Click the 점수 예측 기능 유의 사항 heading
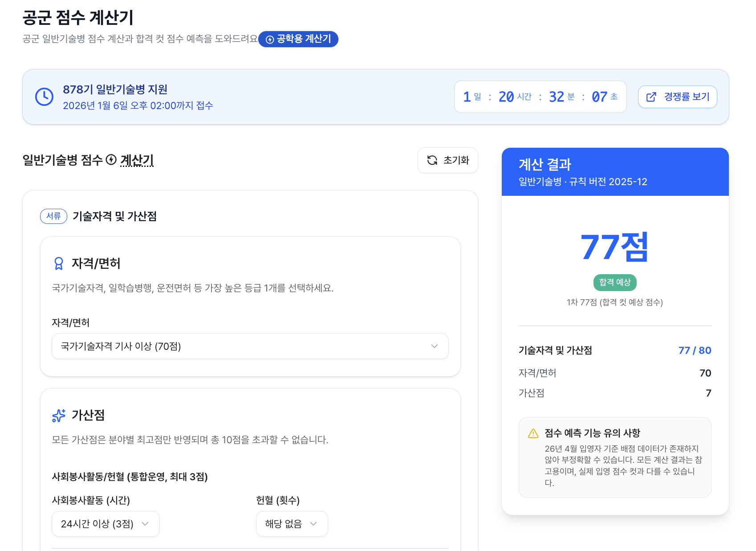756x551 pixels. (592, 433)
